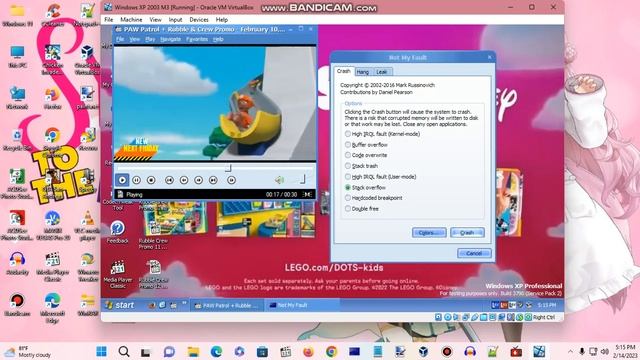The image size is (640, 360).
Task: Open Microsoft Edge from taskbar
Action: tap(216, 351)
